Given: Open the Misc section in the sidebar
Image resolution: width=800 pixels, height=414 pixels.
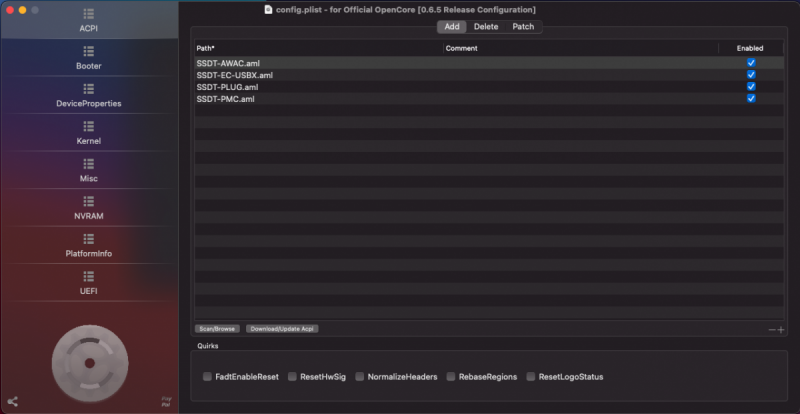Looking at the screenshot, I should click(x=89, y=171).
